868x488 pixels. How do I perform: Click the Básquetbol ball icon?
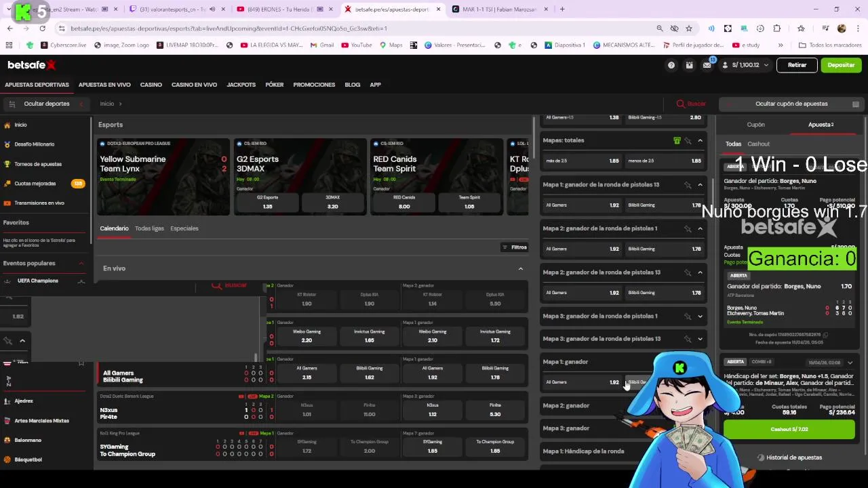tap(8, 460)
